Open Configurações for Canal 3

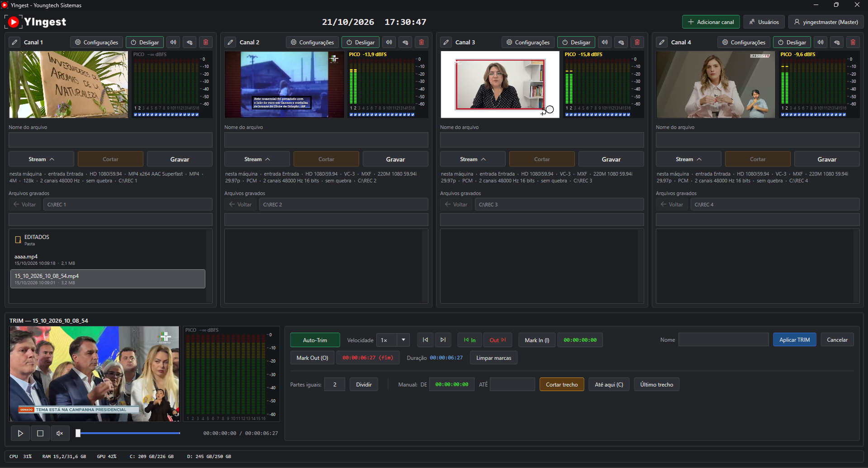tap(528, 42)
